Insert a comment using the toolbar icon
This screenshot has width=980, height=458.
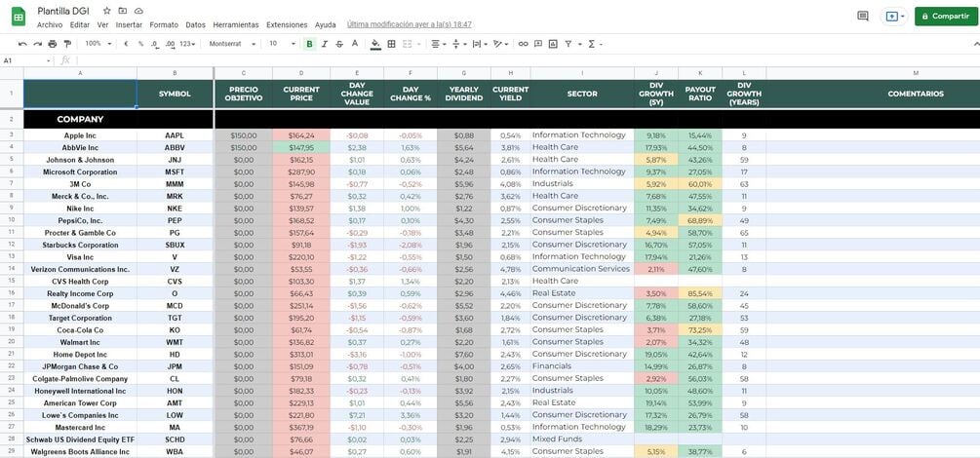click(538, 44)
